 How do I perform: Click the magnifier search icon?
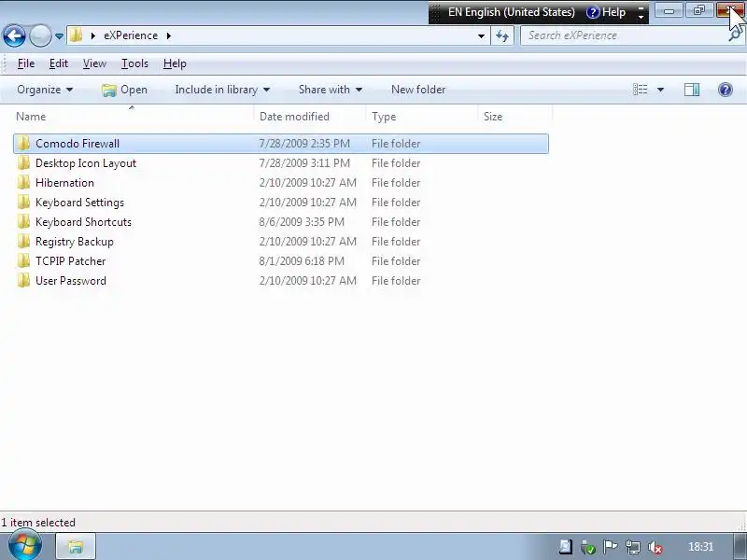pos(735,35)
